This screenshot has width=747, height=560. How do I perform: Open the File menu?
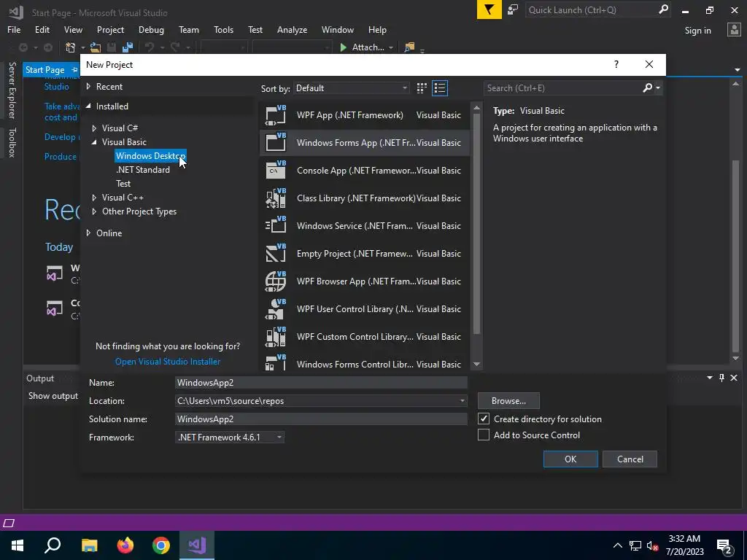(x=14, y=29)
